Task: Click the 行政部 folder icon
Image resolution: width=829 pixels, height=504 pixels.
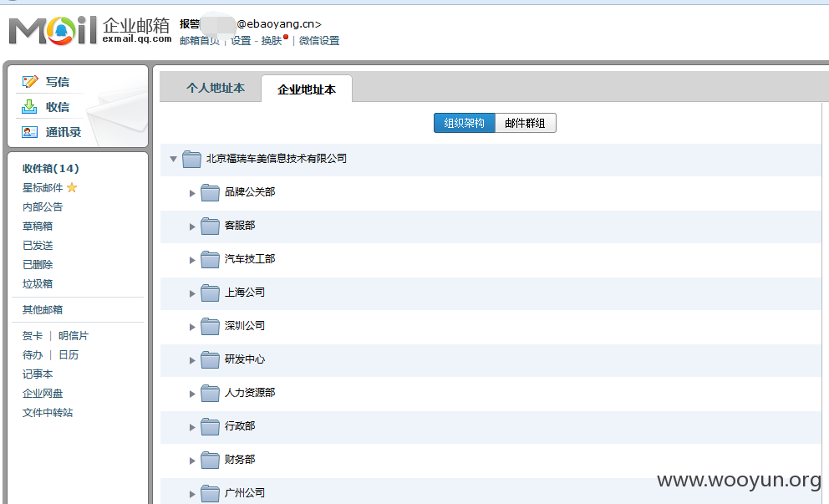Action: point(210,426)
